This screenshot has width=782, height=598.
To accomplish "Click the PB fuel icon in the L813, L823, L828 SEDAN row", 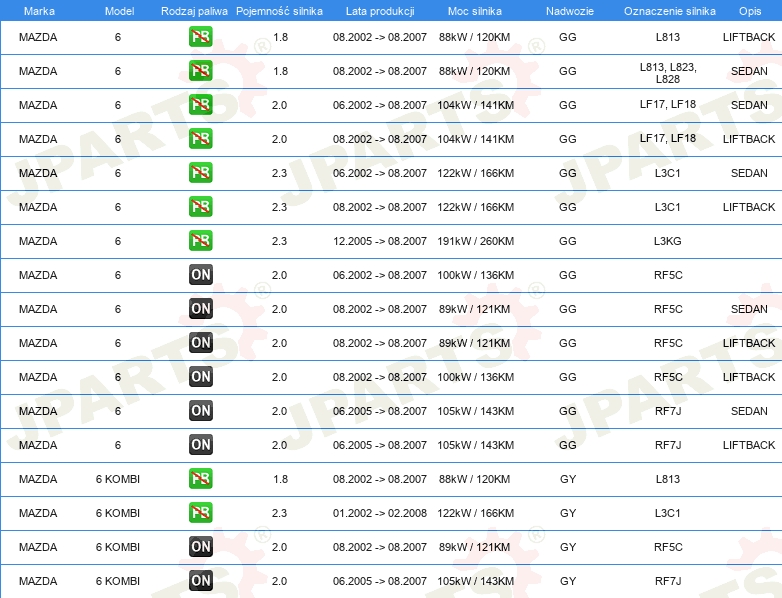I will (x=200, y=71).
